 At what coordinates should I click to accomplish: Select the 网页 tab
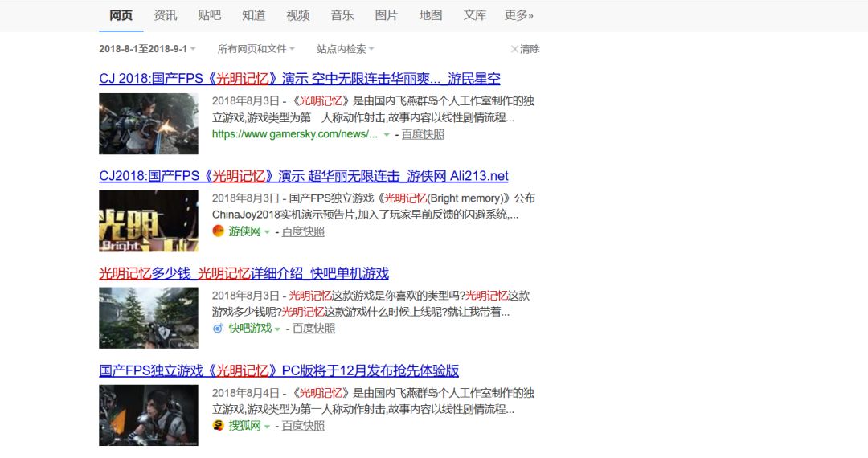[x=121, y=15]
